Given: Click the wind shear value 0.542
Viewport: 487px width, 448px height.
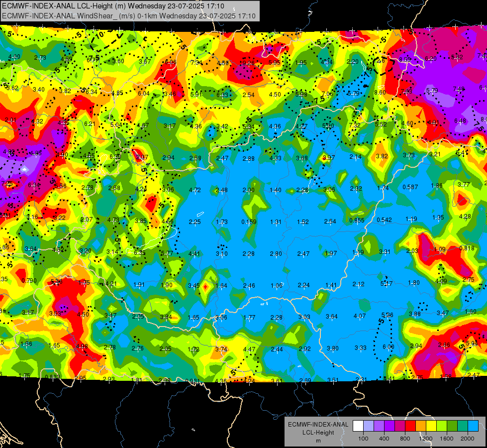Looking at the screenshot, I should [384, 220].
